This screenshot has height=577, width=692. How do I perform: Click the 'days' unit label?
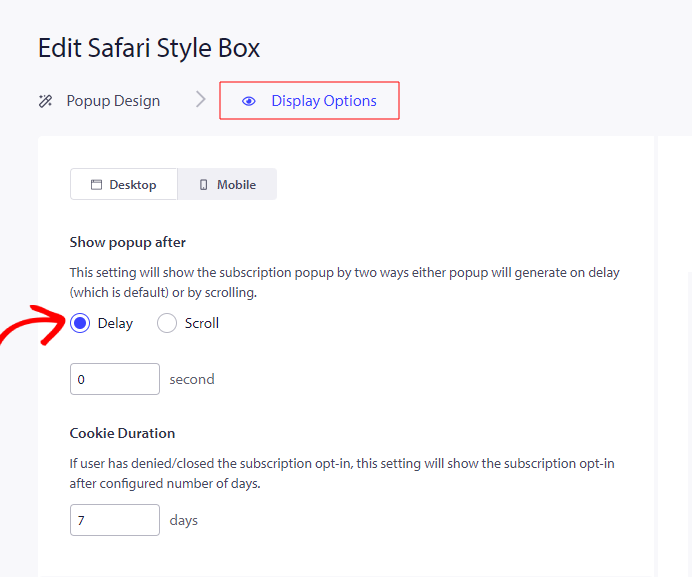(x=184, y=520)
